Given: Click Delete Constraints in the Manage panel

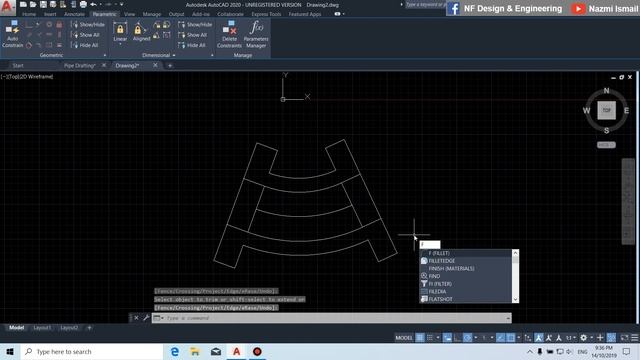Looking at the screenshot, I should pyautogui.click(x=229, y=34).
